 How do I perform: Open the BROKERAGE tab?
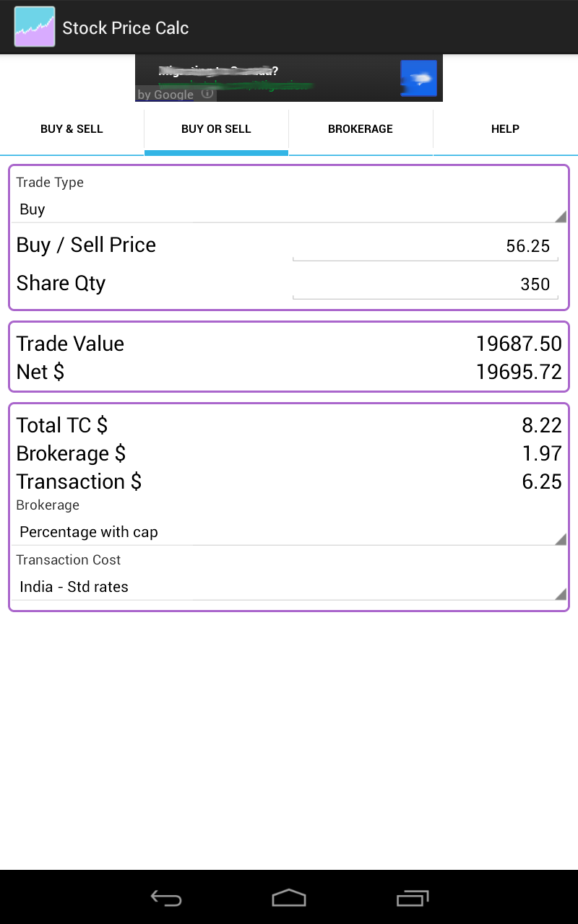point(361,129)
